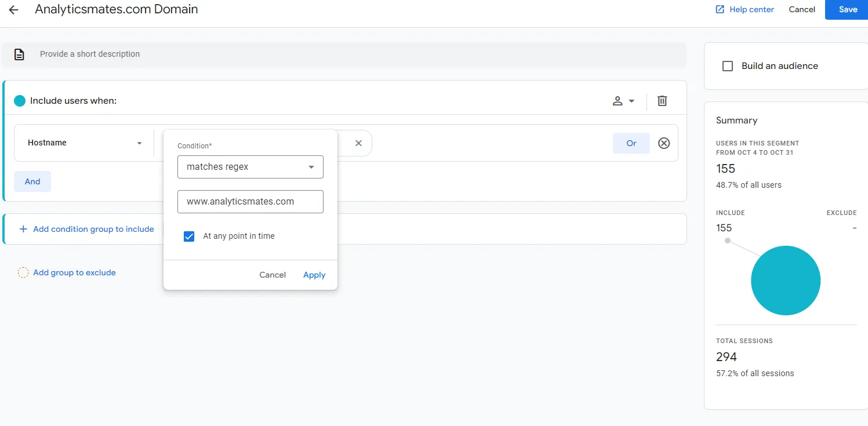Image resolution: width=868 pixels, height=426 pixels.
Task: Click Cancel in the condition popup
Action: [x=273, y=275]
